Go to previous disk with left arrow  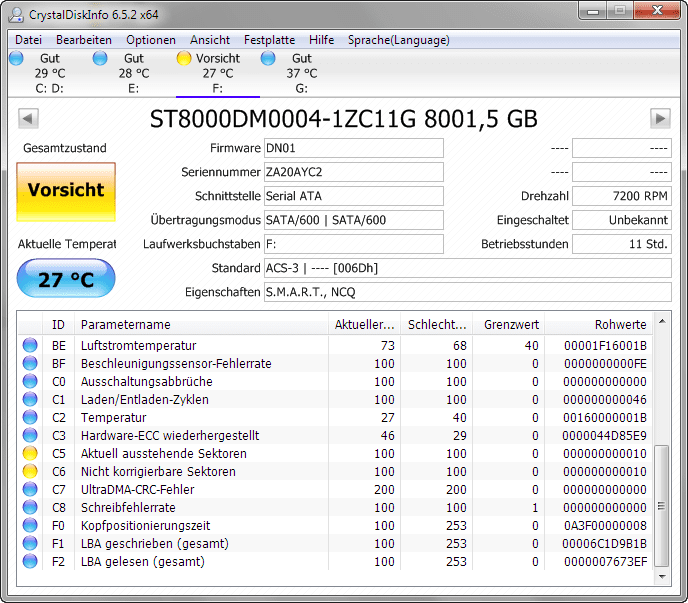29,118
